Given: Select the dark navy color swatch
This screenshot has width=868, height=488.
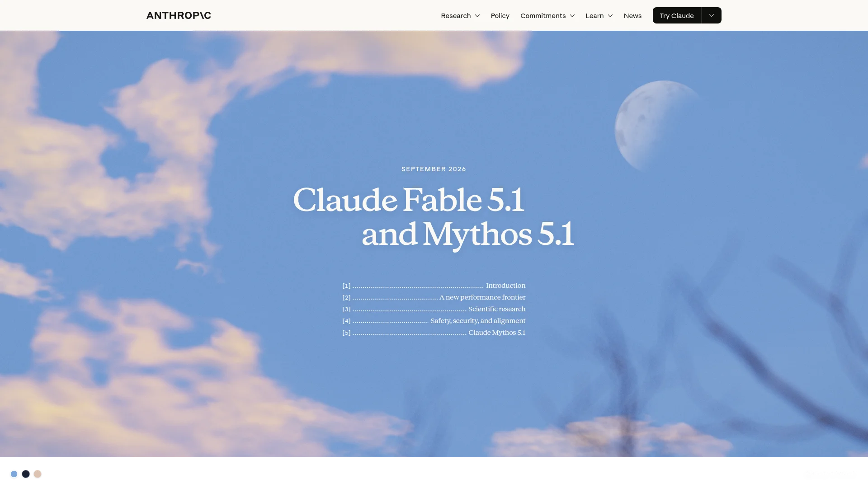Looking at the screenshot, I should click(x=26, y=474).
